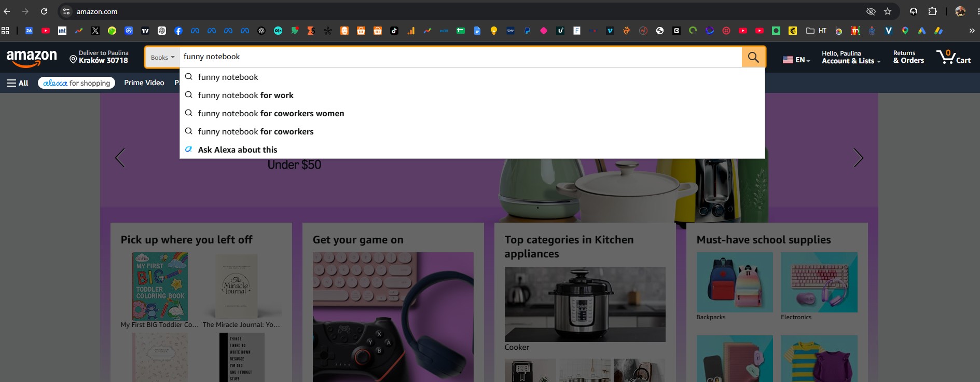This screenshot has height=382, width=980.
Task: Click the orange magnifier search button
Action: (x=753, y=57)
